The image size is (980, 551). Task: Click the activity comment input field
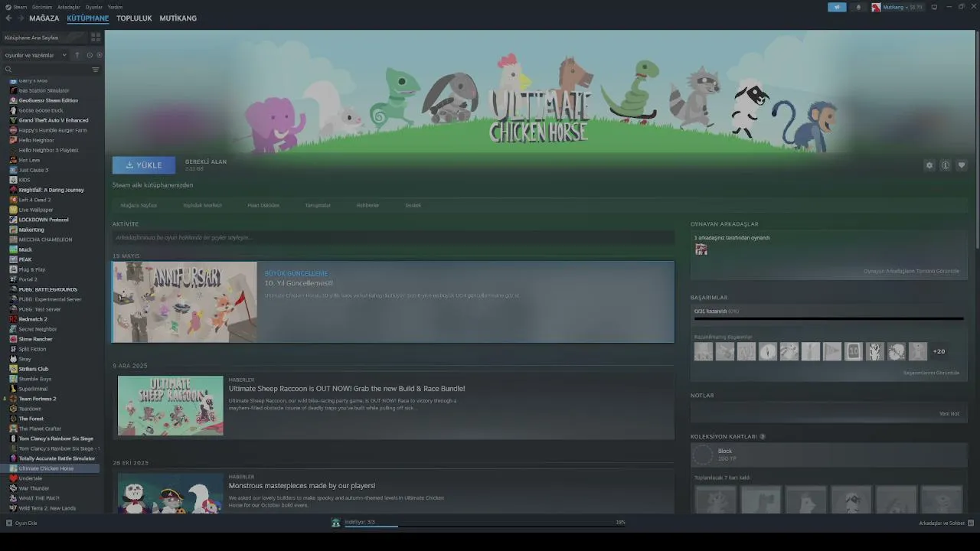click(x=394, y=237)
